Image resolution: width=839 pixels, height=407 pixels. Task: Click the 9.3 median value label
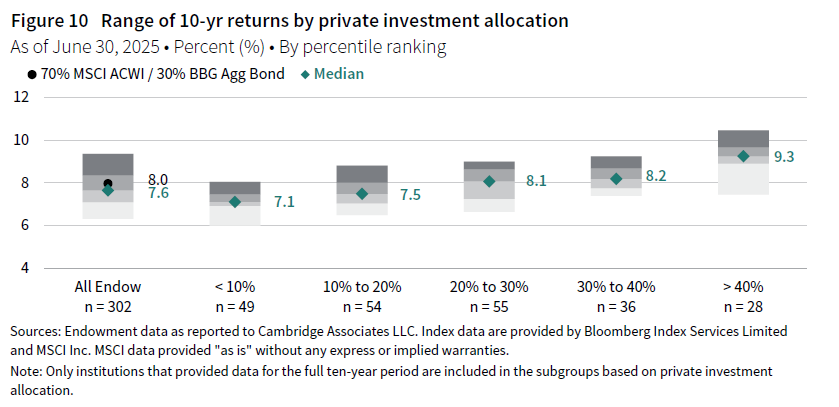pyautogui.click(x=784, y=157)
